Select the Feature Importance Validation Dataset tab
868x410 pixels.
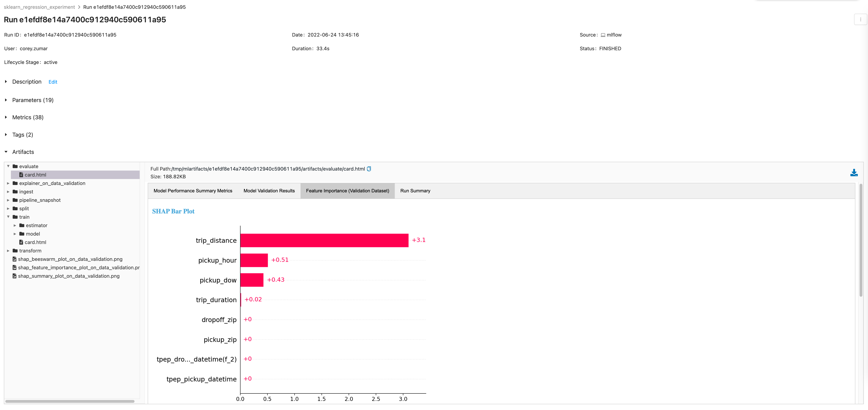(347, 190)
